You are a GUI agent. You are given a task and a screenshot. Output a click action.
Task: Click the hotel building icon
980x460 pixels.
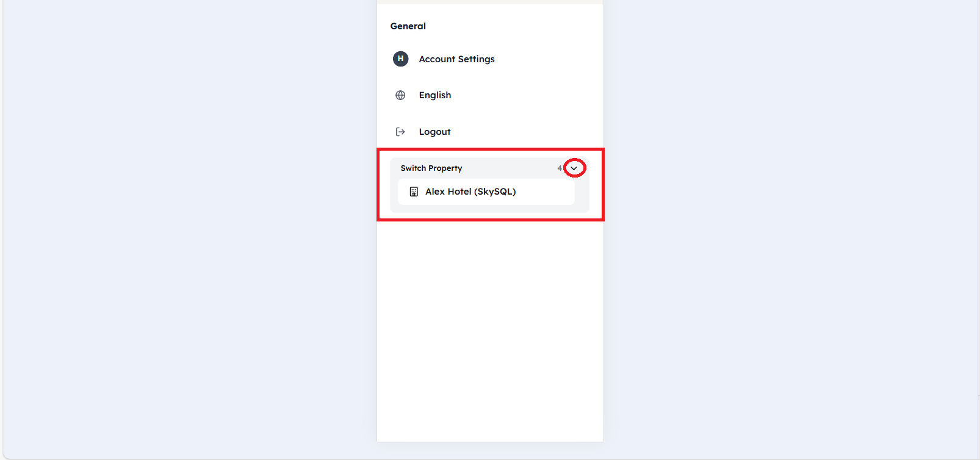[x=414, y=192]
